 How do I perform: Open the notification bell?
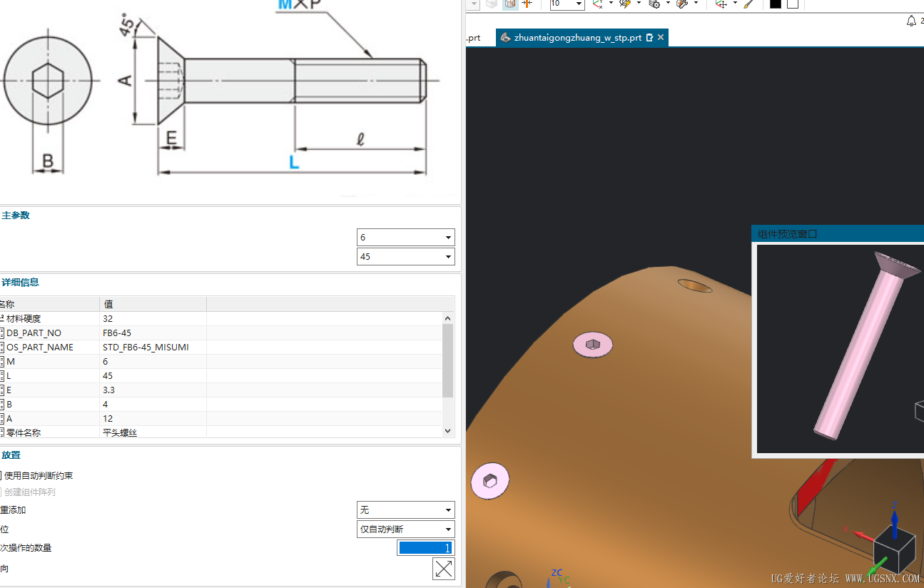(911, 21)
